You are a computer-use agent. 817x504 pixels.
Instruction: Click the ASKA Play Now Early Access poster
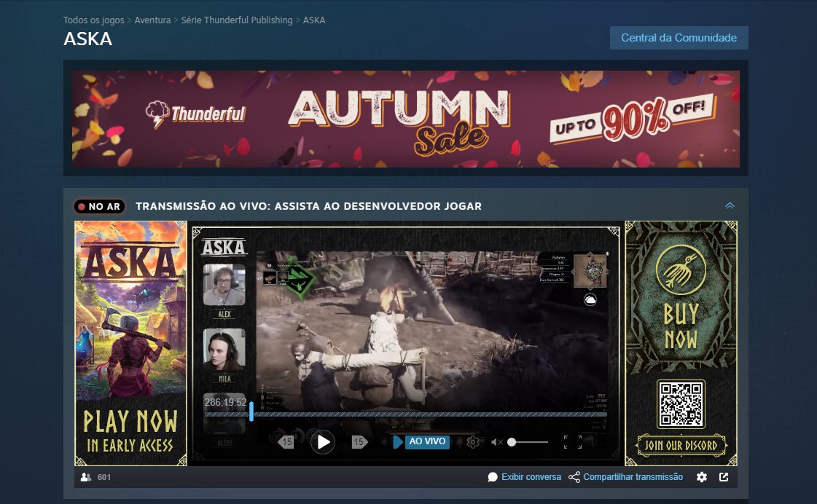[130, 344]
